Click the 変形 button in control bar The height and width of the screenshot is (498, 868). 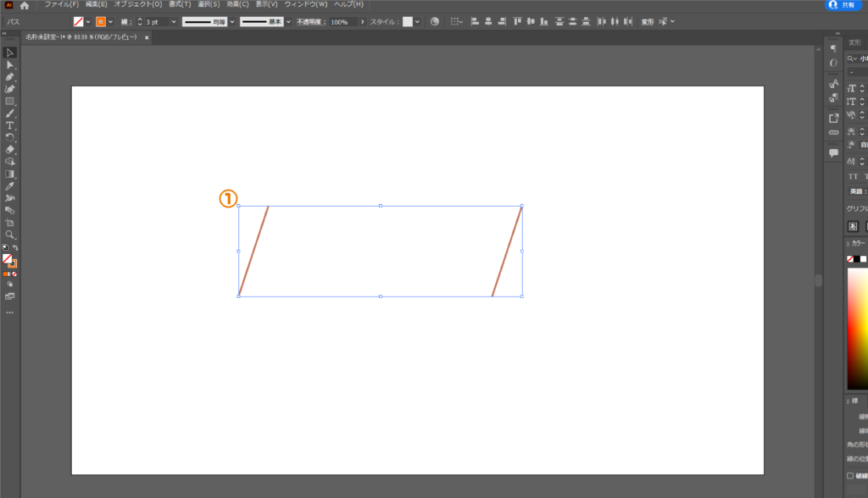(x=647, y=21)
